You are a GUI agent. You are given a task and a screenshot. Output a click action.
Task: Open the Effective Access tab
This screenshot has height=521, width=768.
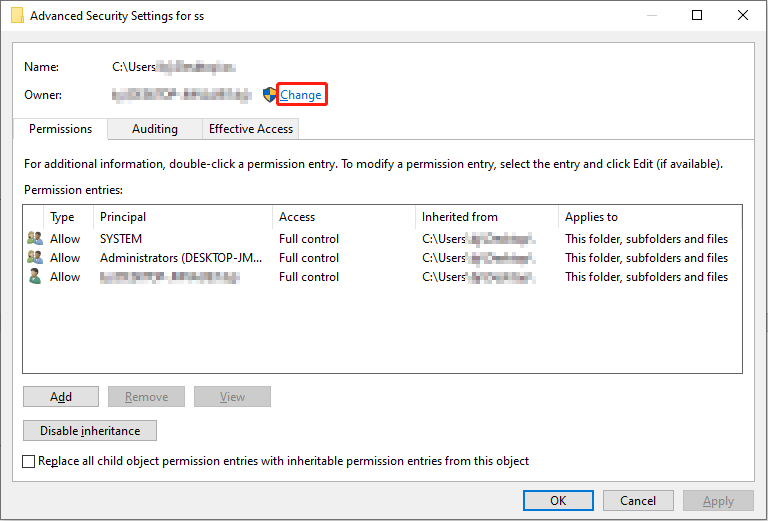tap(251, 129)
